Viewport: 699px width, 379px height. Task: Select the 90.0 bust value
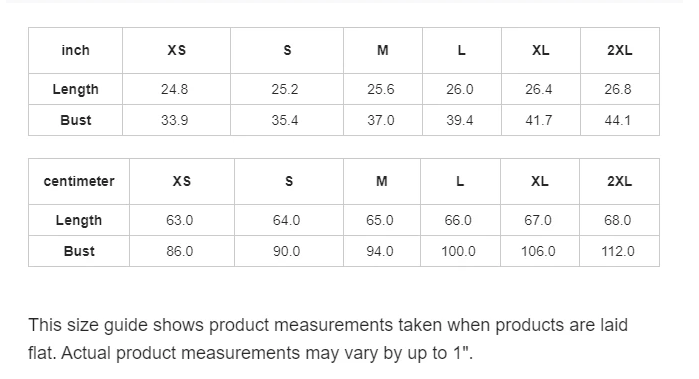pyautogui.click(x=287, y=251)
